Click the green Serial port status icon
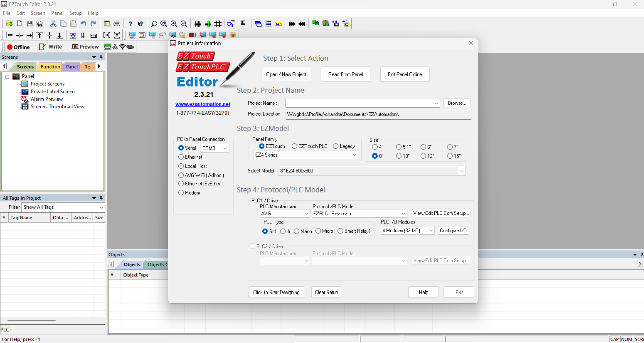Viewport: 644px width, 343px height. click(x=108, y=47)
